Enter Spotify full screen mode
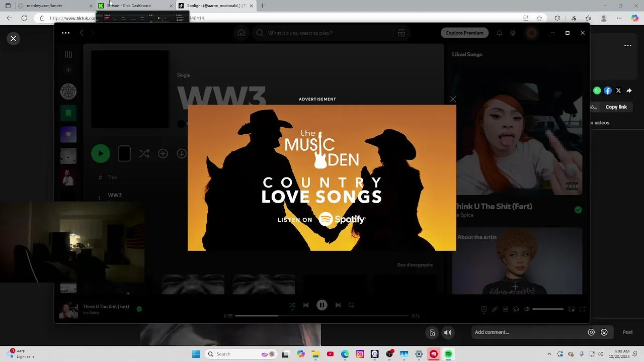644x362 pixels. pos(583,309)
